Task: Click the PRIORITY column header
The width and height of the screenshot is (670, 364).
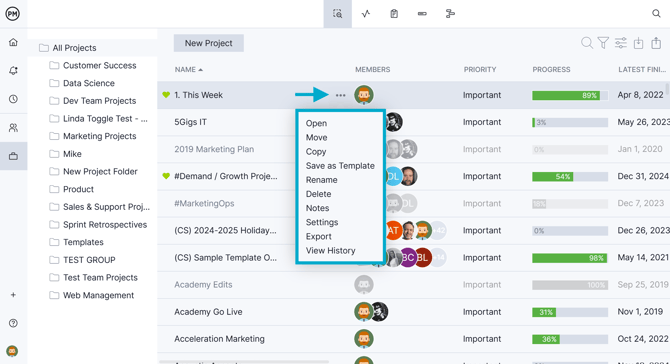Action: (480, 70)
